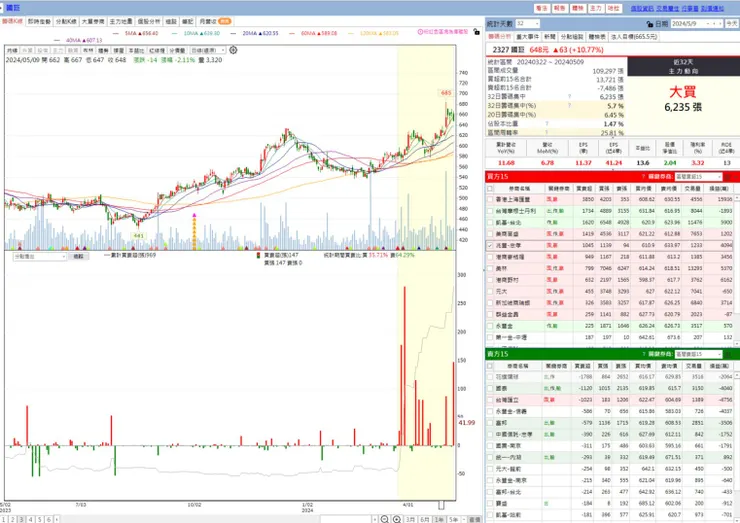Check the 國泰 seller row checkbox

[x=490, y=388]
